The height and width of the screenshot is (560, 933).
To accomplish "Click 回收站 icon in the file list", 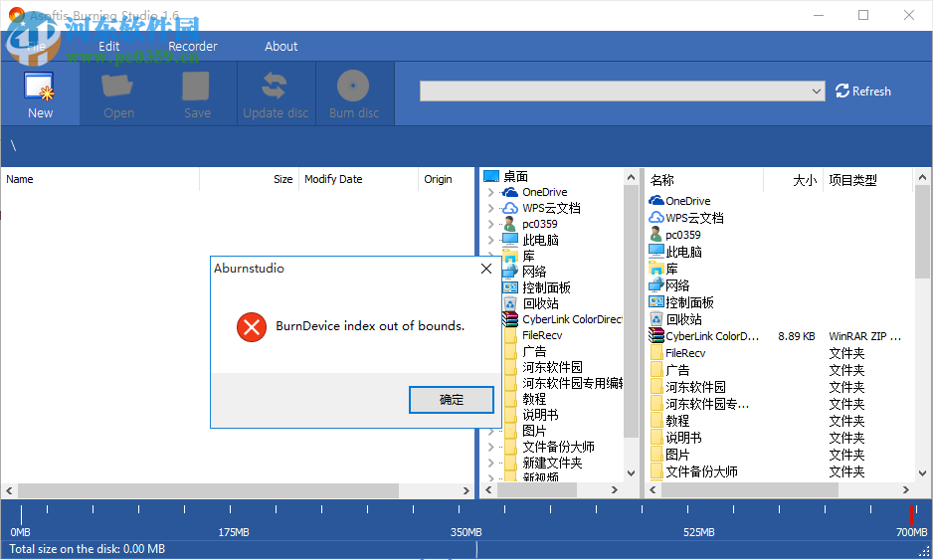I will (656, 319).
